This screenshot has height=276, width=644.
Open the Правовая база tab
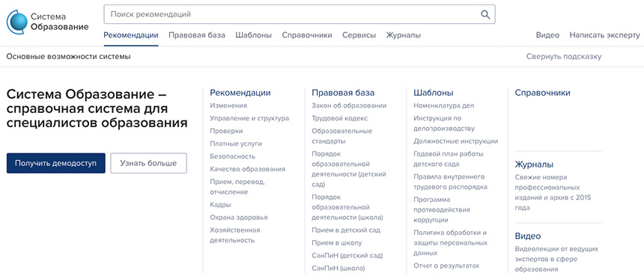pos(197,35)
